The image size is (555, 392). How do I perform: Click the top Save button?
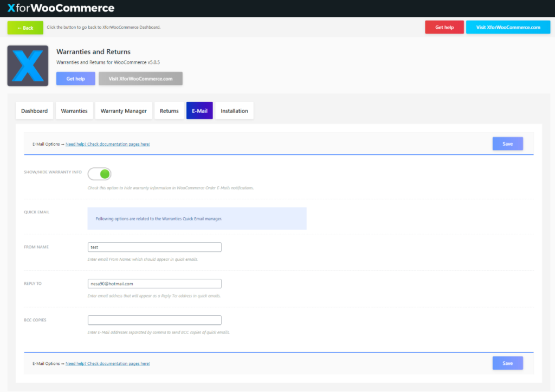coord(507,143)
